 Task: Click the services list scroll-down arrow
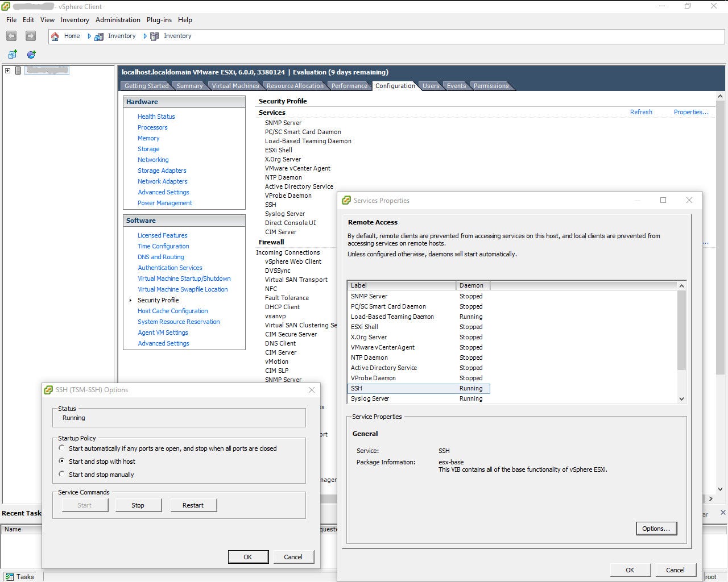click(681, 399)
